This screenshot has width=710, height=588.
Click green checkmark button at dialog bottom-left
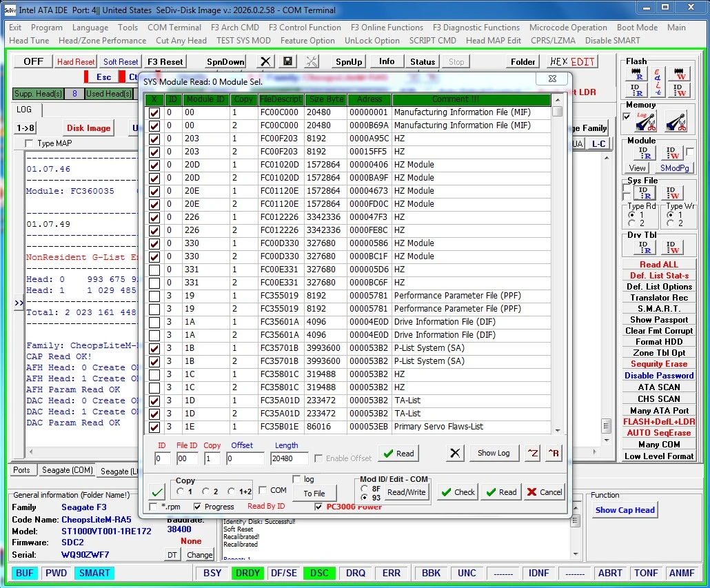tap(157, 491)
